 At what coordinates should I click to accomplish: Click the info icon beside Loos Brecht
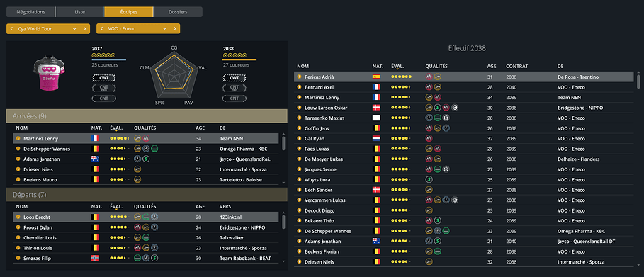click(x=18, y=217)
